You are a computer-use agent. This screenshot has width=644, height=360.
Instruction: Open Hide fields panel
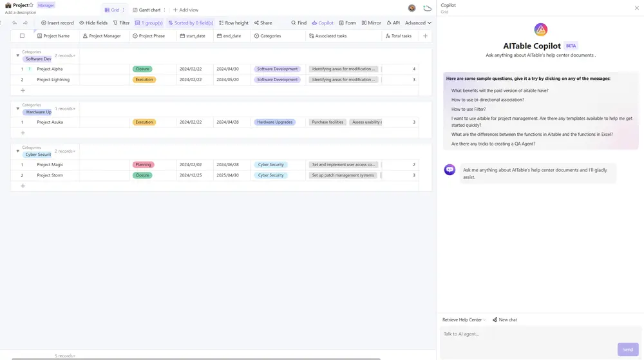(93, 23)
